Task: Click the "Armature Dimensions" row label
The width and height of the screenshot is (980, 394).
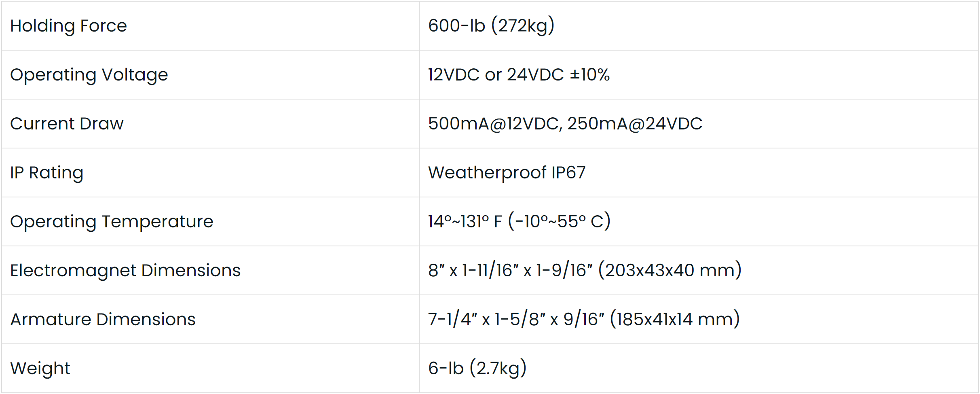Action: 103,320
